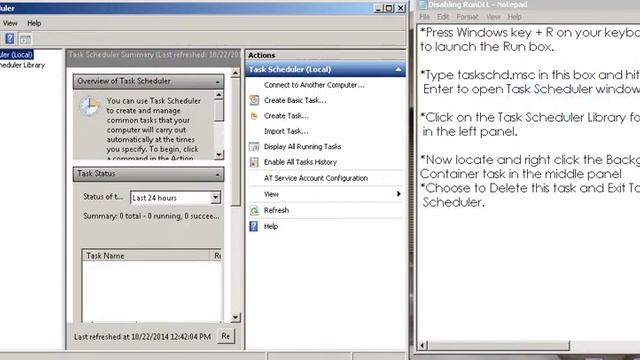The image size is (640, 360).
Task: Connect to Another Computer
Action: [314, 85]
